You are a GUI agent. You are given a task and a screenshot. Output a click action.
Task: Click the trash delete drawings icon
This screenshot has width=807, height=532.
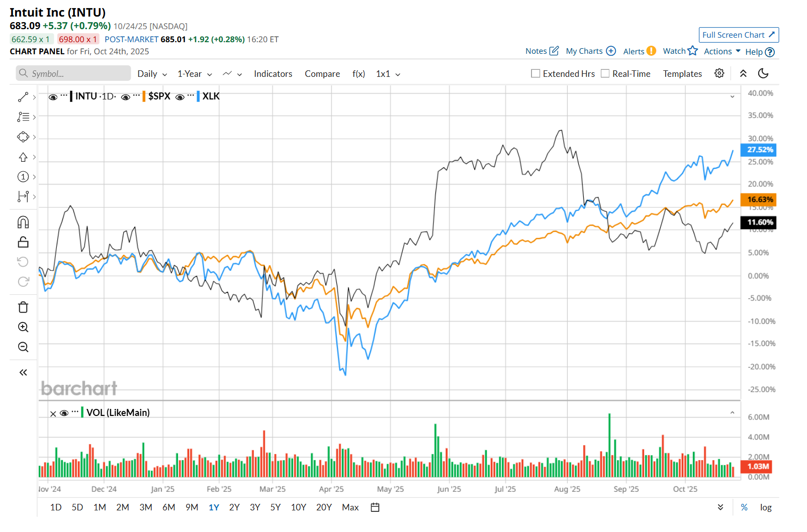[23, 307]
